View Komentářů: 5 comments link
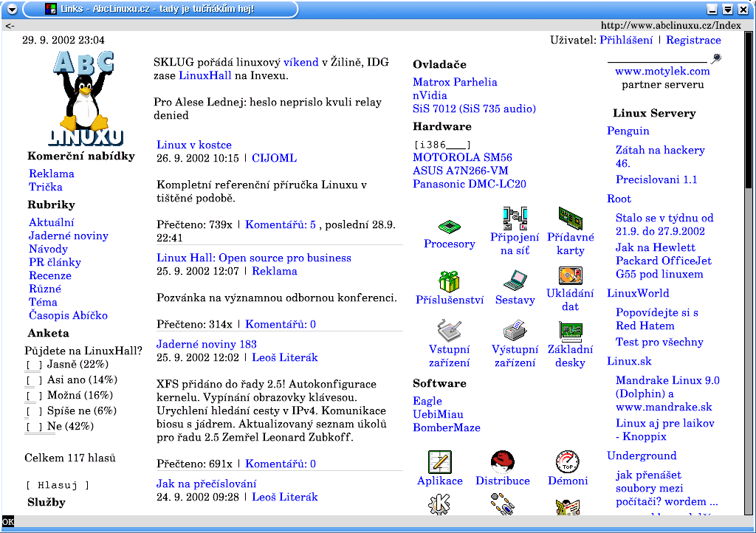Image resolution: width=756 pixels, height=533 pixels. (281, 224)
